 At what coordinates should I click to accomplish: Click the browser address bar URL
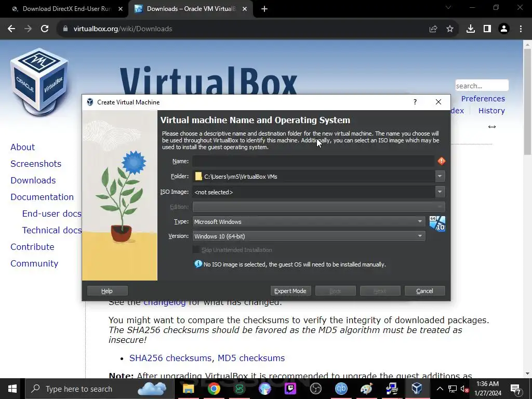coord(123,29)
